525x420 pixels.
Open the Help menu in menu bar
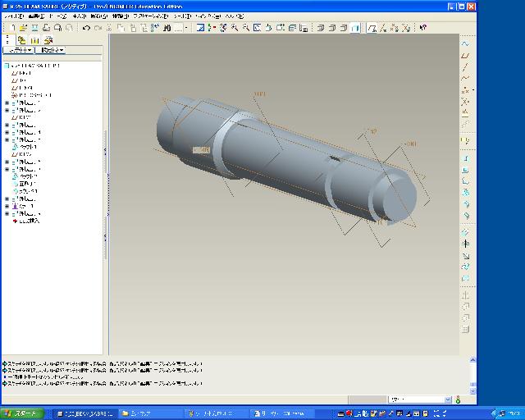tap(234, 16)
